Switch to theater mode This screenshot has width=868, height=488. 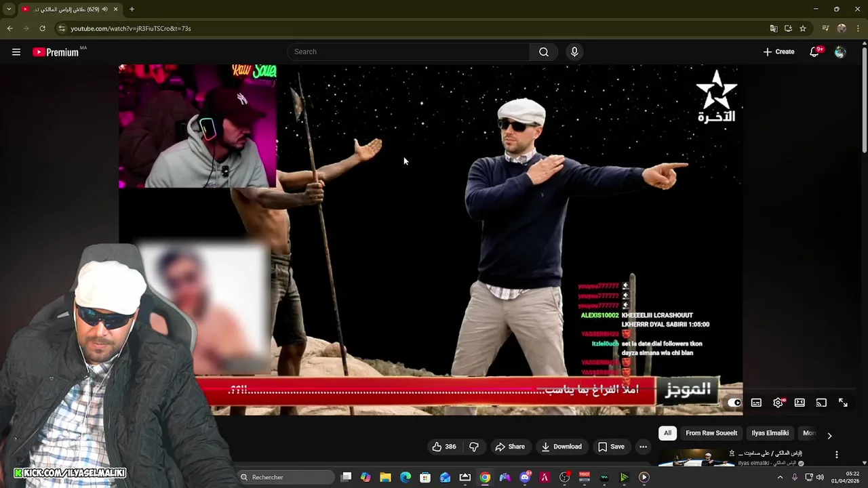tap(800, 403)
